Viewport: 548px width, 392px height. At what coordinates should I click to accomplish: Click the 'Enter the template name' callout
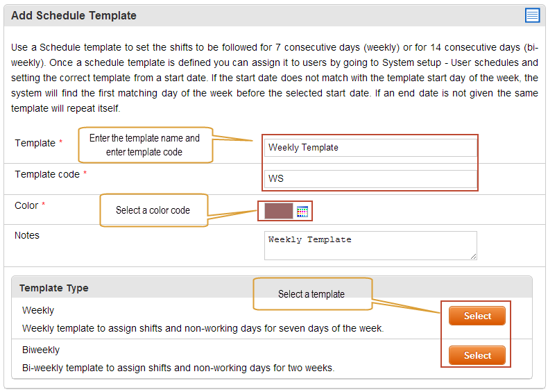point(146,145)
